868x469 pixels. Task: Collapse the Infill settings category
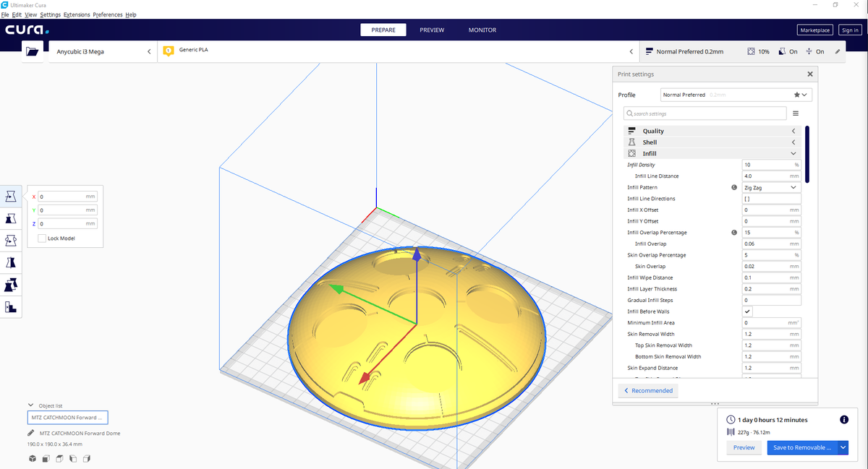[712, 153]
